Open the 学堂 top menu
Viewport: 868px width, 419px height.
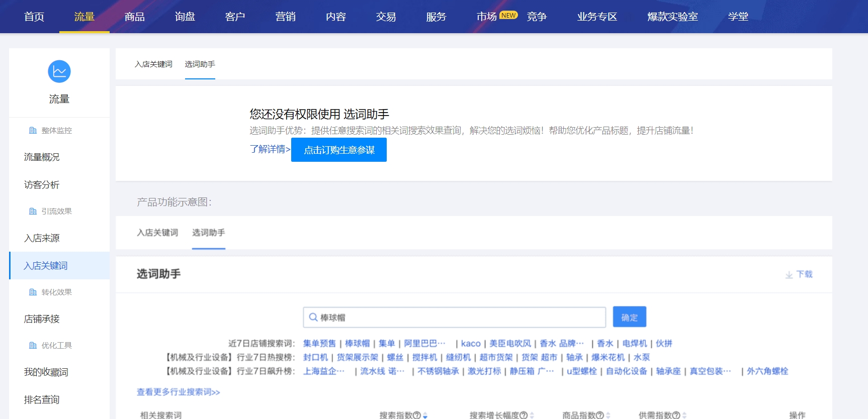tap(738, 17)
